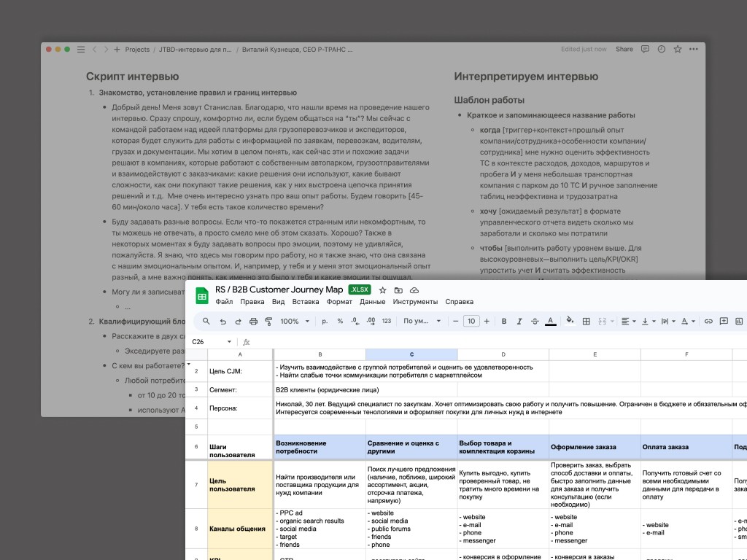747x560 pixels.
Task: Open the font family dropdown
Action: (x=422, y=321)
